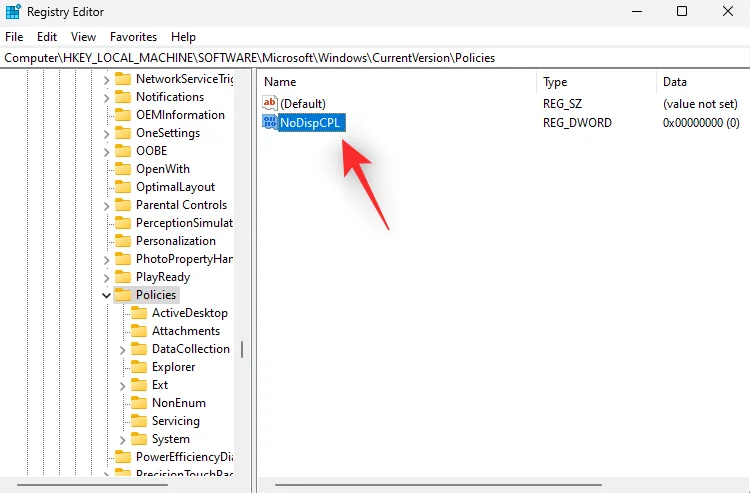Click the NonEnum folder icon
The image size is (750, 493).
coord(139,403)
